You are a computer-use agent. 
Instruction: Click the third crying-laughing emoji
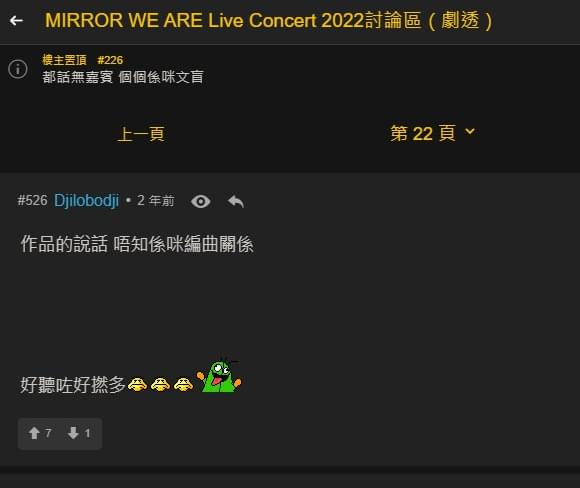coord(183,384)
